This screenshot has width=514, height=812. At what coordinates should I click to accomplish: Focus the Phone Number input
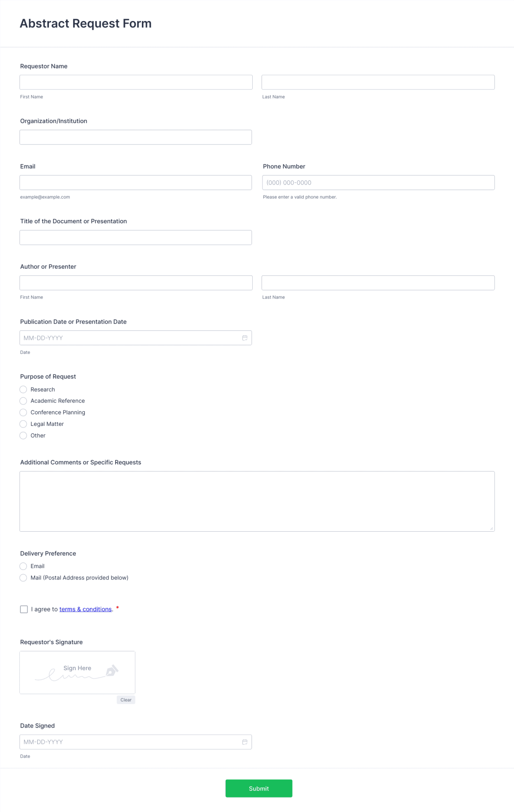(378, 182)
